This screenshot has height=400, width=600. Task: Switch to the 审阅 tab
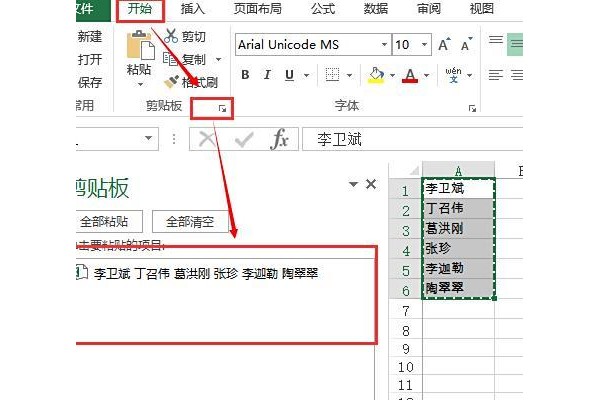[x=429, y=9]
